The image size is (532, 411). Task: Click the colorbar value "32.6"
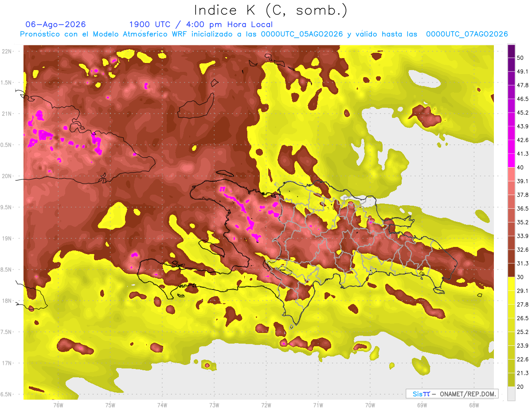pos(522,250)
